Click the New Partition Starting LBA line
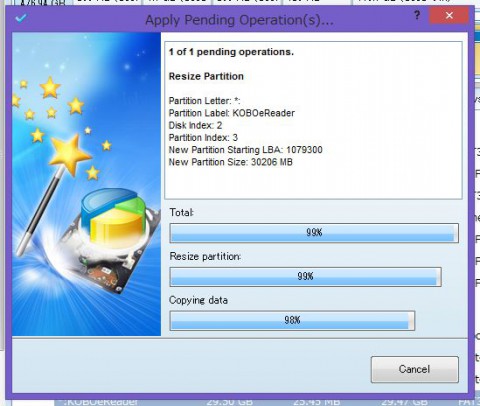 point(245,150)
